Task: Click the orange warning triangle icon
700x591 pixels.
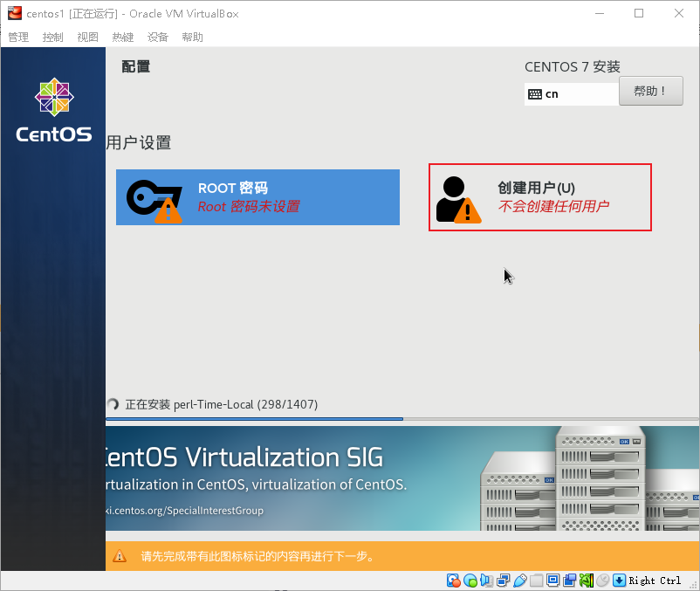Action: point(120,556)
